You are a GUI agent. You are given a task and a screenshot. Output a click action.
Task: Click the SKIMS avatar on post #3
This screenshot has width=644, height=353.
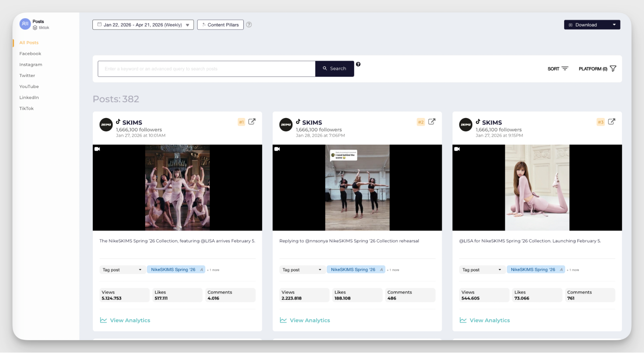tap(466, 125)
